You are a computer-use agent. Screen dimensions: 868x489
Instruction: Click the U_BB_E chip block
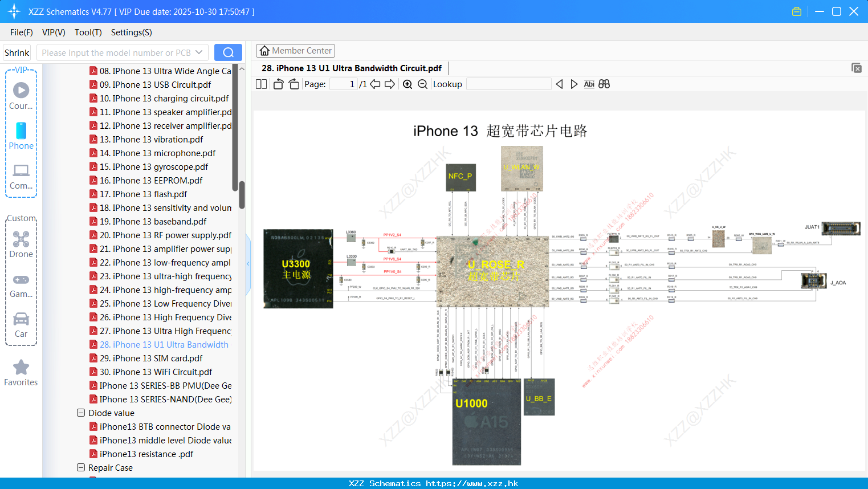(x=539, y=397)
